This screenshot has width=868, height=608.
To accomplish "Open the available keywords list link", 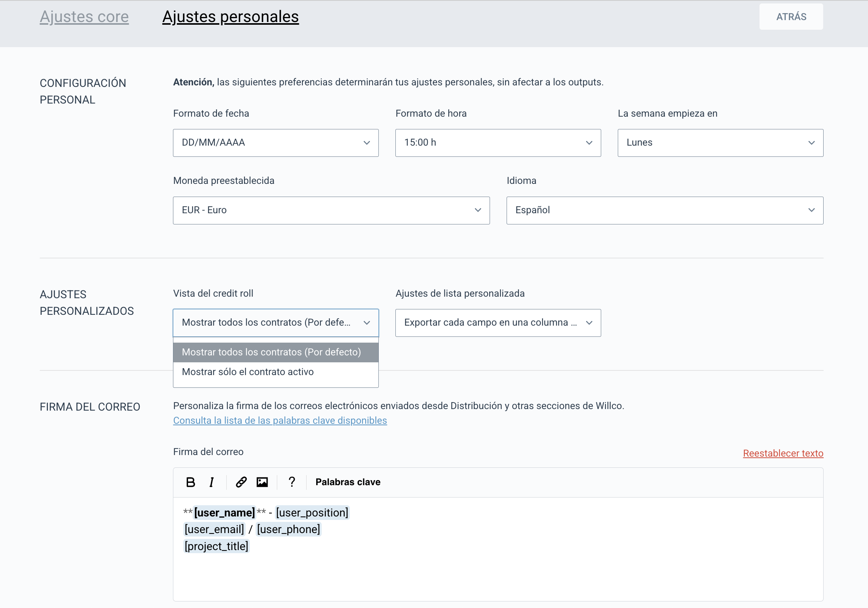I will (x=280, y=421).
